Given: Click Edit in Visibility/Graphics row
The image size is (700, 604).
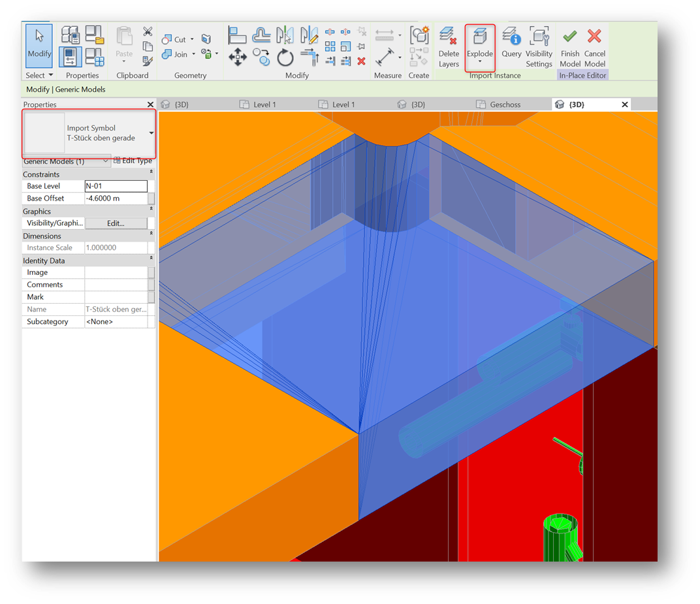Looking at the screenshot, I should coord(116,223).
